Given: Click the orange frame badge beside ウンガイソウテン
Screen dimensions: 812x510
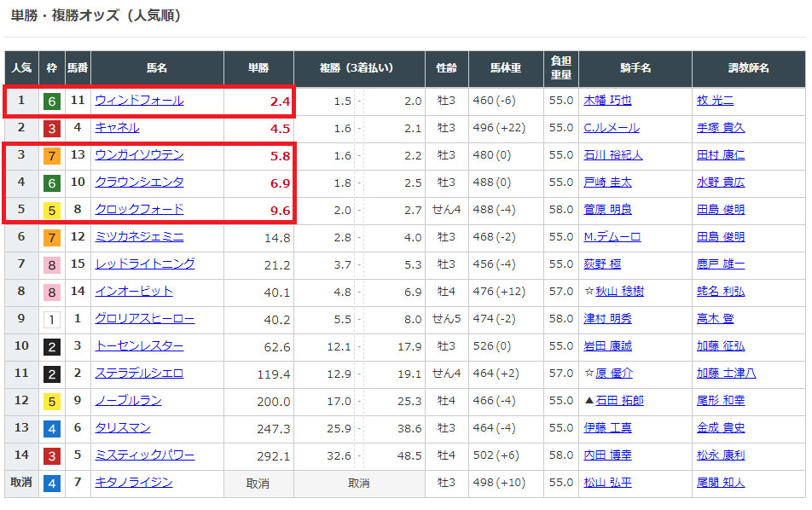Looking at the screenshot, I should (52, 155).
